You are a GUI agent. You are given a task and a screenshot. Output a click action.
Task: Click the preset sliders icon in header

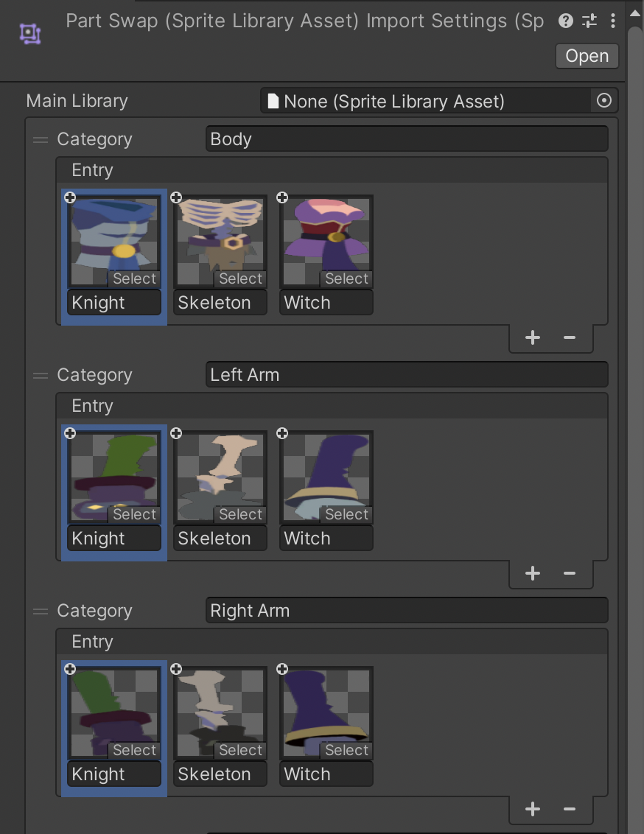589,21
